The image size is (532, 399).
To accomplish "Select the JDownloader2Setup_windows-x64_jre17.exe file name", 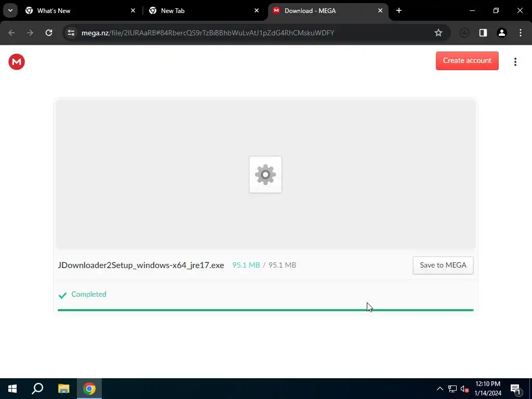I will coord(141,265).
